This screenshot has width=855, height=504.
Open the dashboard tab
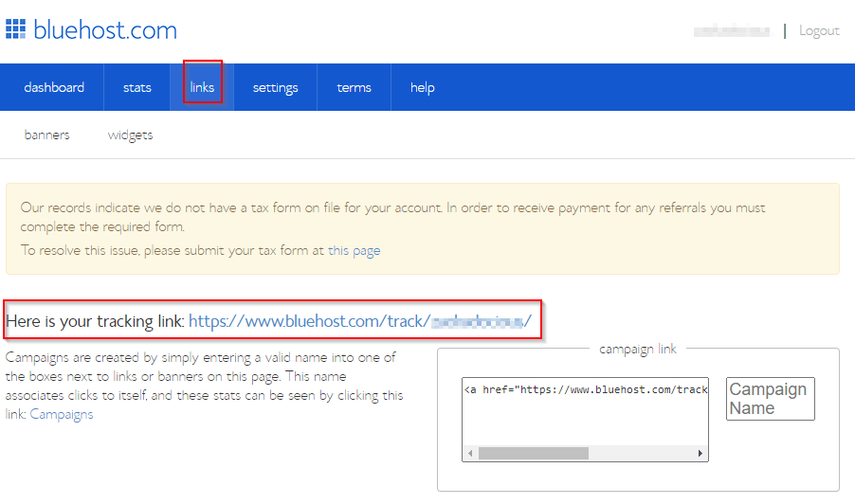(54, 87)
